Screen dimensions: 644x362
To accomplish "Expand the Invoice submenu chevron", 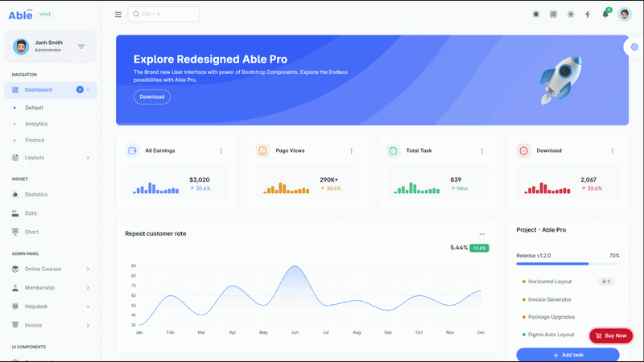I will [88, 326].
